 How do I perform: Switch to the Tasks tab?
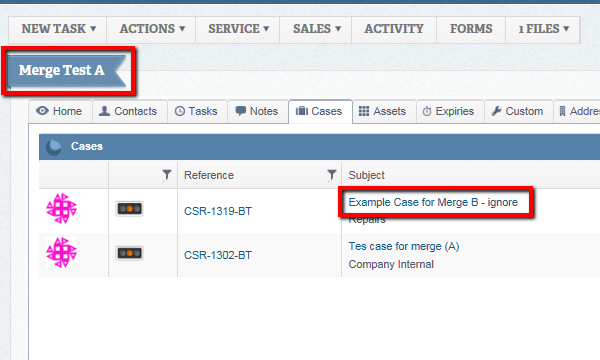197,111
